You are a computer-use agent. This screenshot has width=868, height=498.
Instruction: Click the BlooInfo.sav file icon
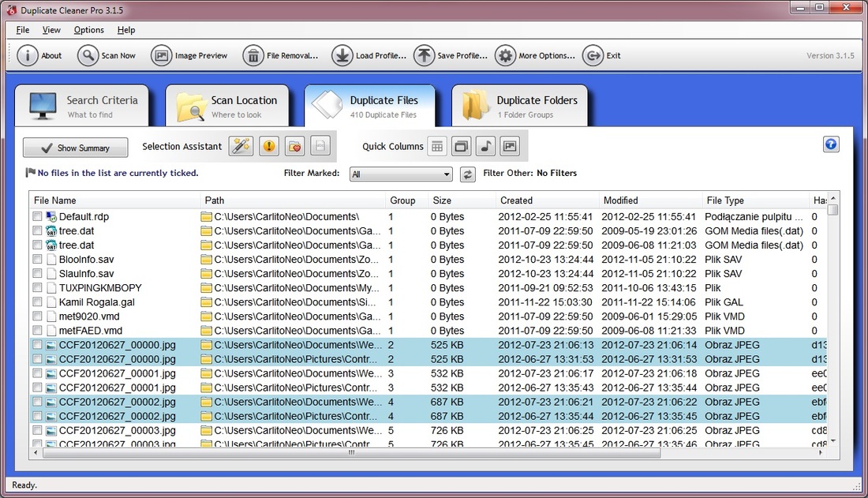pyautogui.click(x=51, y=259)
